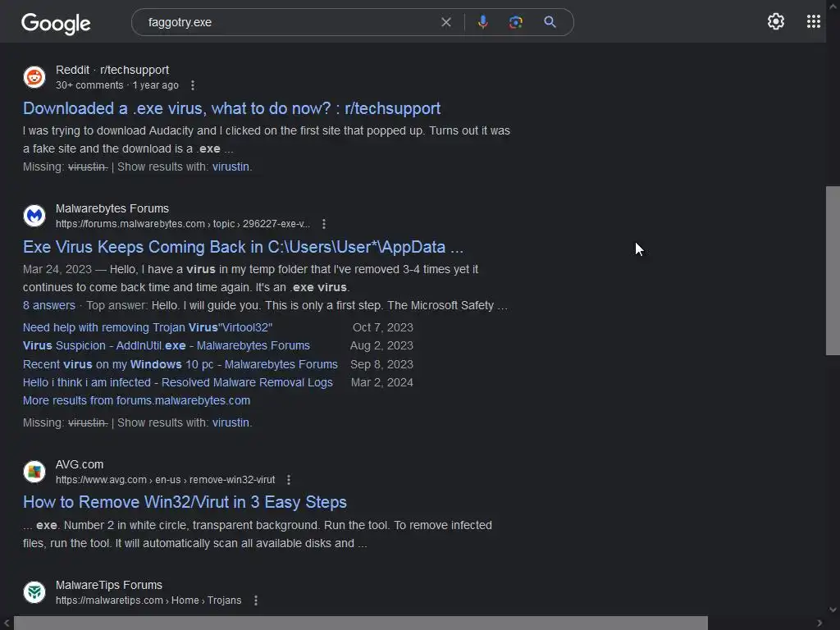This screenshot has height=630, width=840.
Task: Click in the search field containing query
Action: pyautogui.click(x=290, y=22)
